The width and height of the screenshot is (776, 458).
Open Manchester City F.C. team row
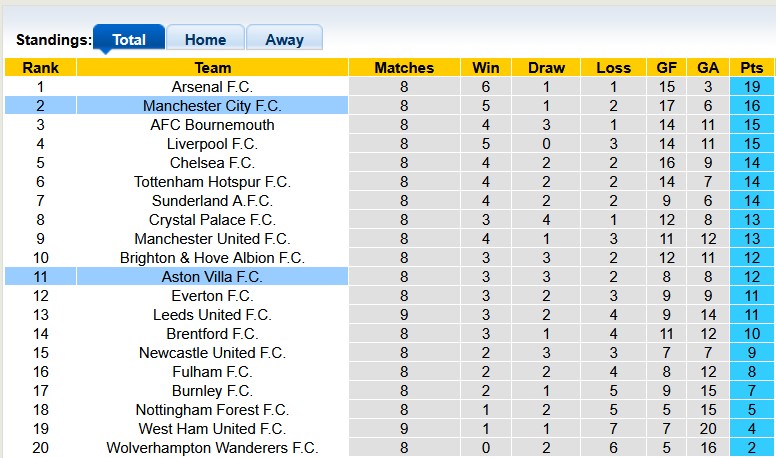[212, 106]
